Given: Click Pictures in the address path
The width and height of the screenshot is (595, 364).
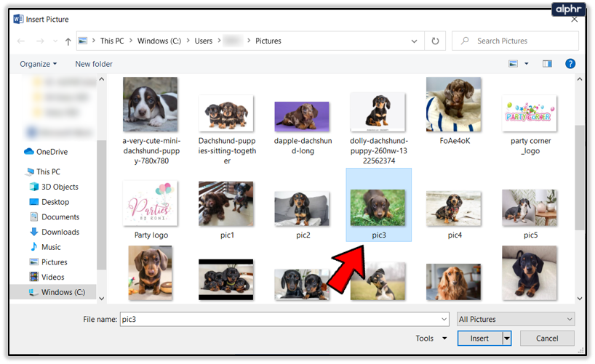Looking at the screenshot, I should 268,41.
